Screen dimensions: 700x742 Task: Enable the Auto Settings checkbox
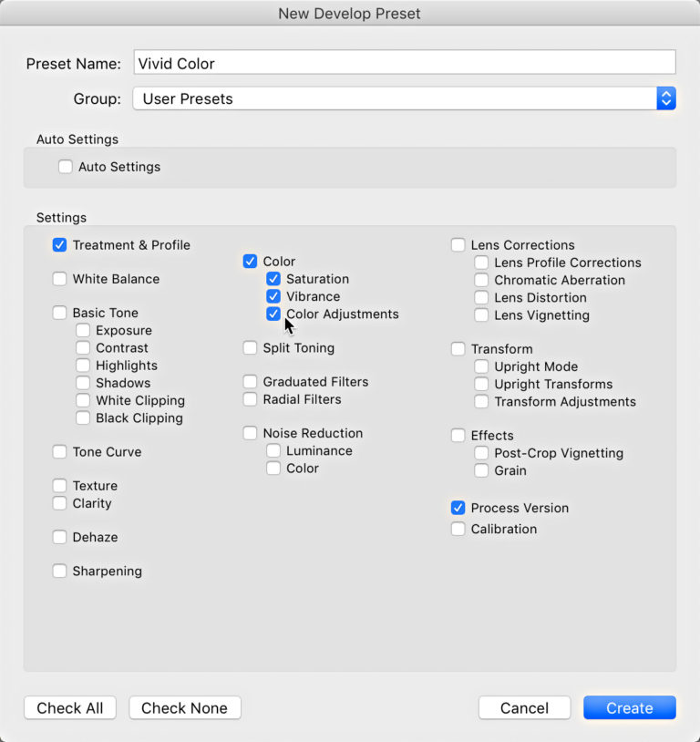65,167
